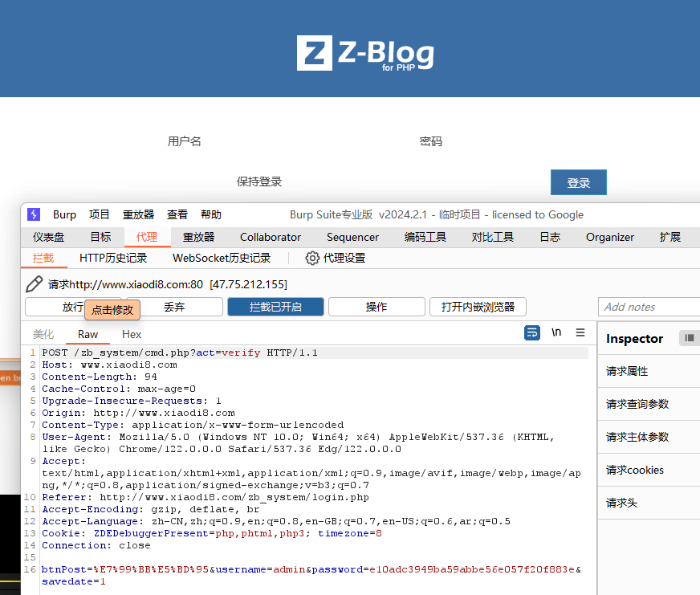Open the 查看 menu

point(177,215)
